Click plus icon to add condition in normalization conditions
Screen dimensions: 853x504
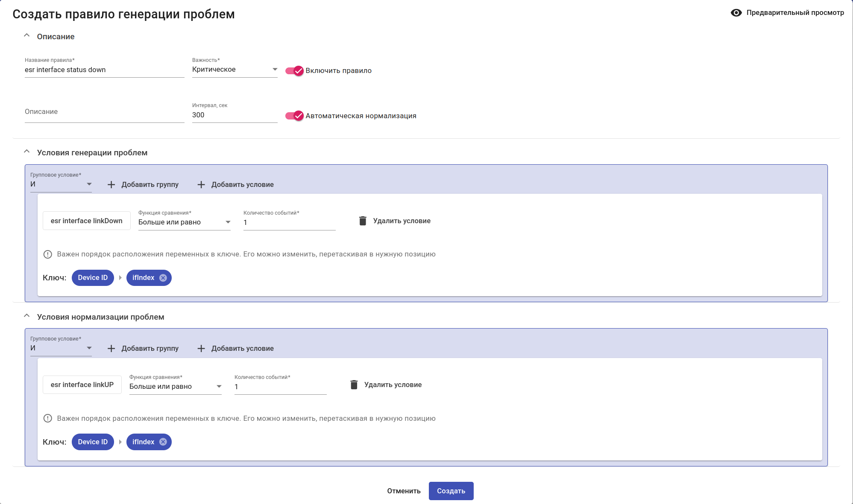click(x=201, y=348)
